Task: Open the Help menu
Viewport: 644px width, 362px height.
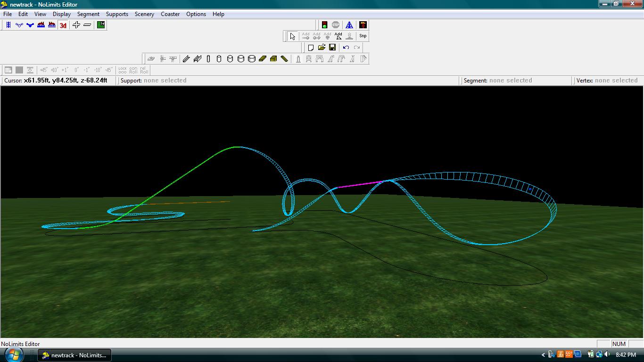Action: click(218, 14)
